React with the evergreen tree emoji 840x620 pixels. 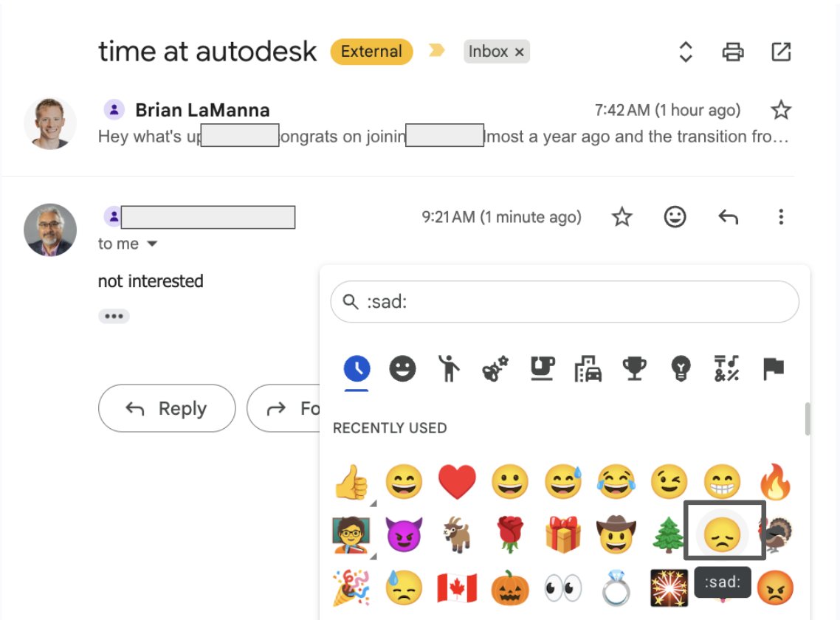pyautogui.click(x=669, y=534)
